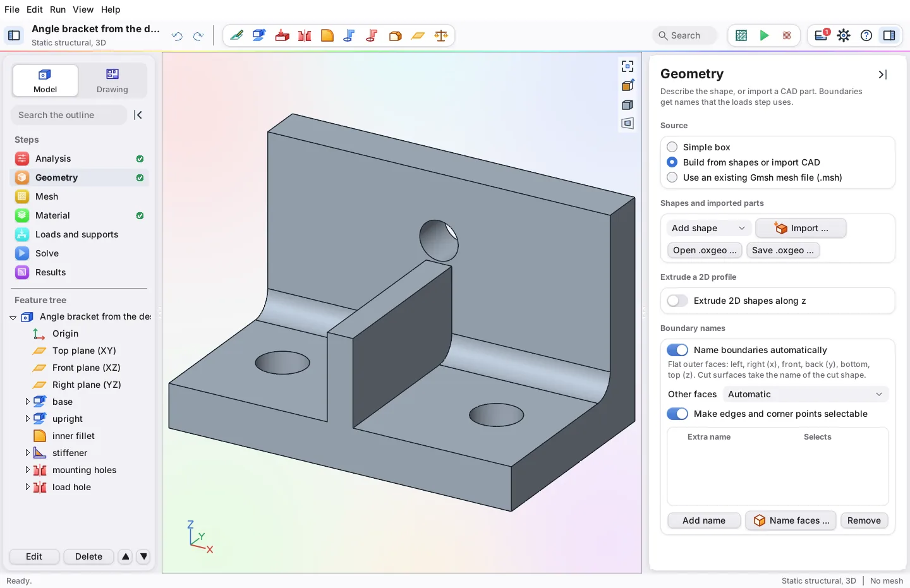
Task: Click the balance scale toolbar icon
Action: pos(441,35)
